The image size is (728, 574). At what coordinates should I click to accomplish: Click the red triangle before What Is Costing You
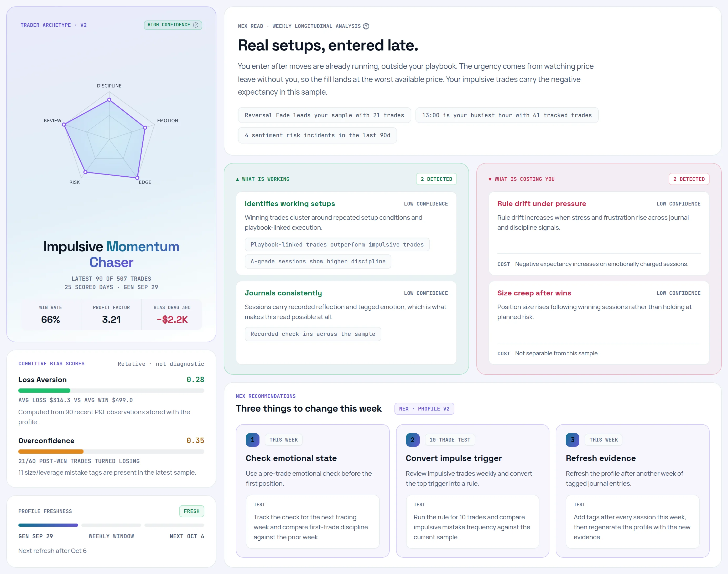point(490,180)
